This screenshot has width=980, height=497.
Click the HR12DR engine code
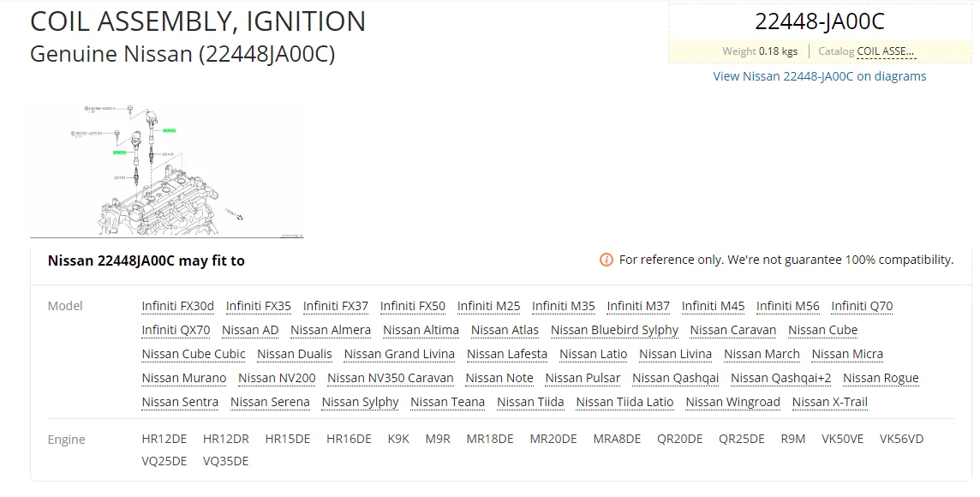pos(225,439)
